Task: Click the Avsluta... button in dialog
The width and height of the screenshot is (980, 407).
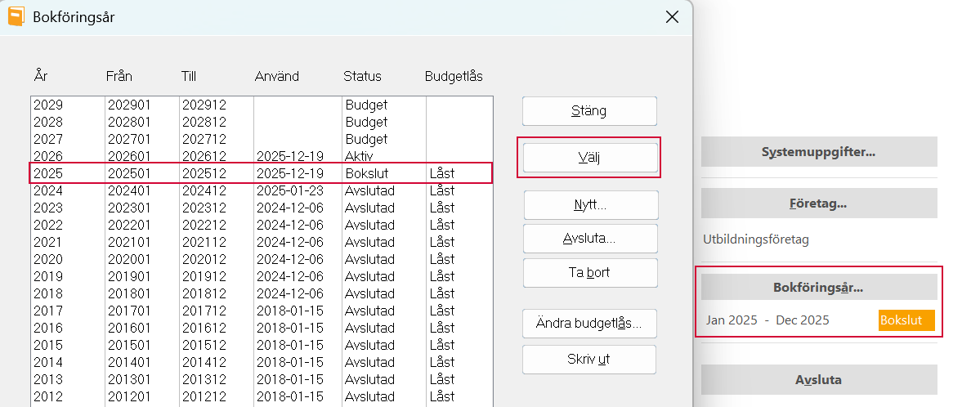Action: point(589,239)
